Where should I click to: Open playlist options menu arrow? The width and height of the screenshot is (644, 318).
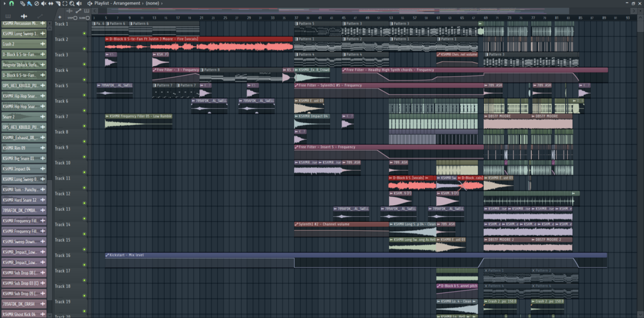(5, 3)
